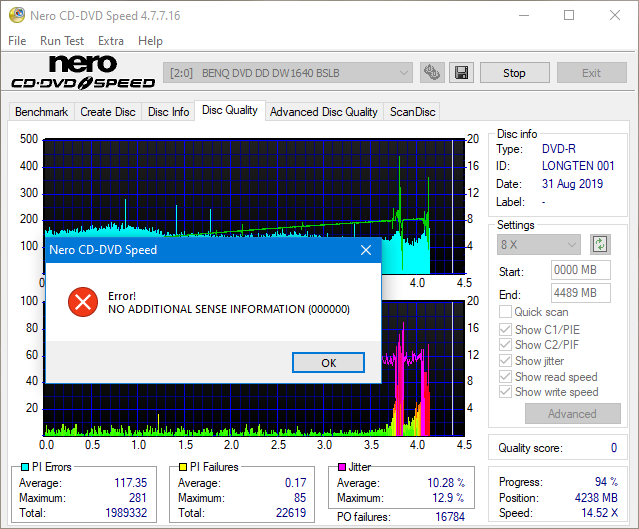Click the Exit button
639x529 pixels.
592,73
